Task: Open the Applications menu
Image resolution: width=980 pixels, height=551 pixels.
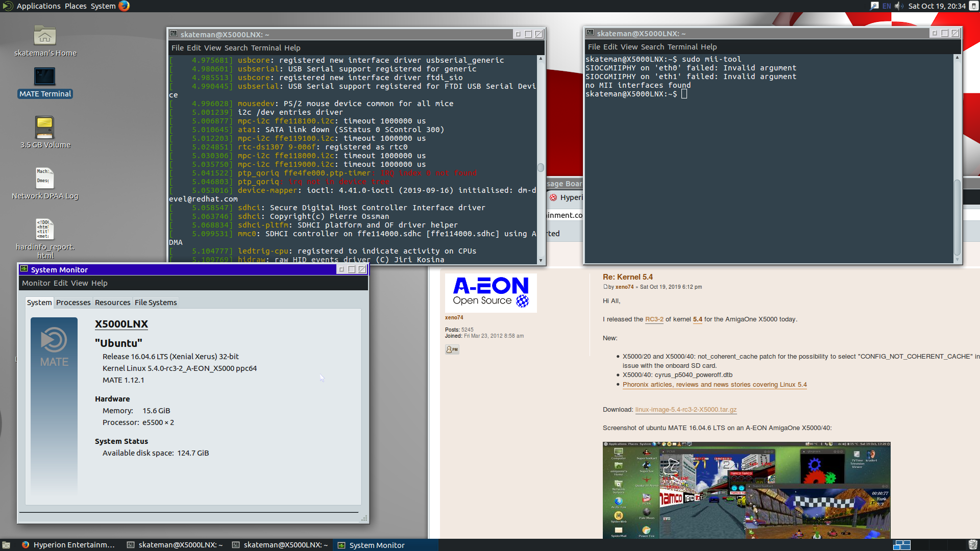Action: tap(38, 6)
